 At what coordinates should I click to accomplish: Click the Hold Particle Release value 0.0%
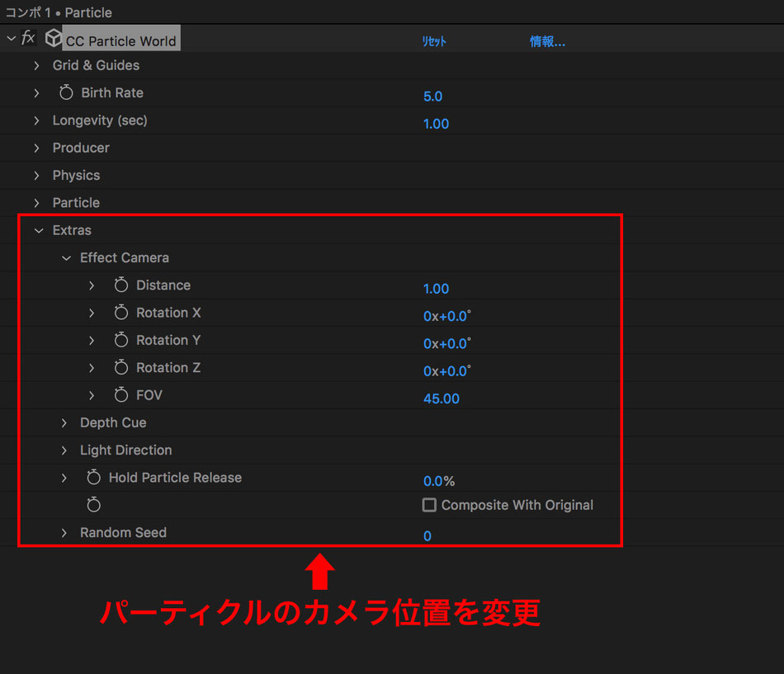(x=439, y=481)
